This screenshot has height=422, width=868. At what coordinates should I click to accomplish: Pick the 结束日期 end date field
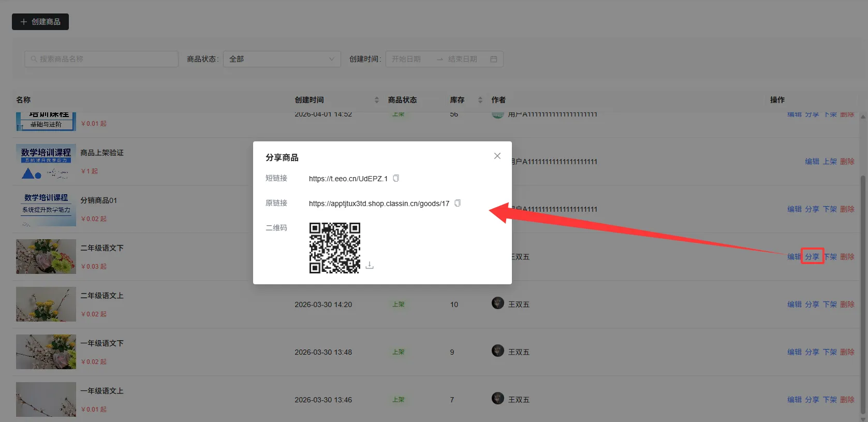tap(463, 59)
